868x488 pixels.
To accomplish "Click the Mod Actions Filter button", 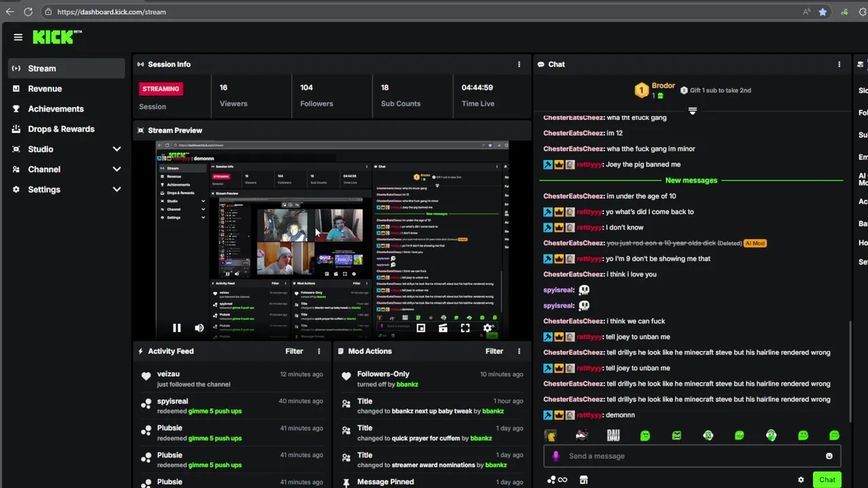I will point(494,351).
